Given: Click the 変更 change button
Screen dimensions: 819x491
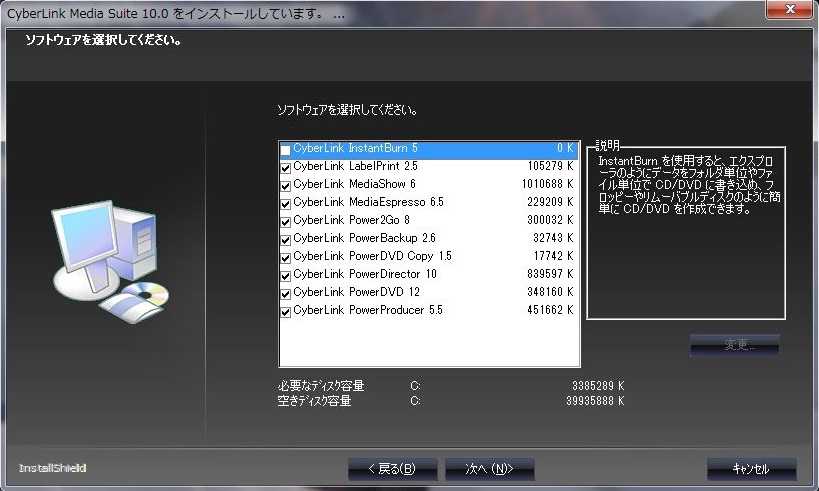Looking at the screenshot, I should (x=735, y=345).
